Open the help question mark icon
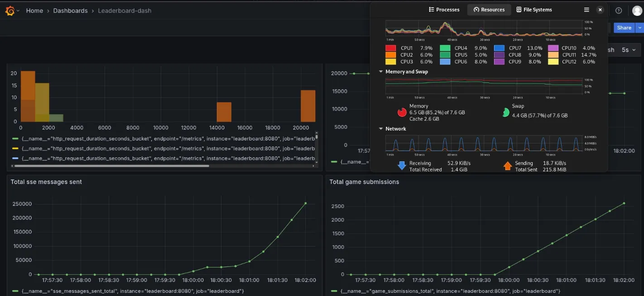Image resolution: width=644 pixels, height=296 pixels. point(619,10)
